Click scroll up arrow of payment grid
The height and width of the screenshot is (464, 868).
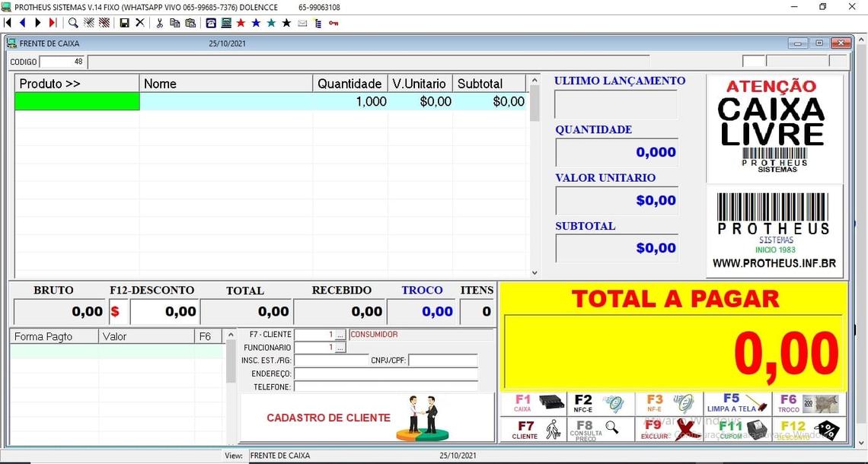231,335
